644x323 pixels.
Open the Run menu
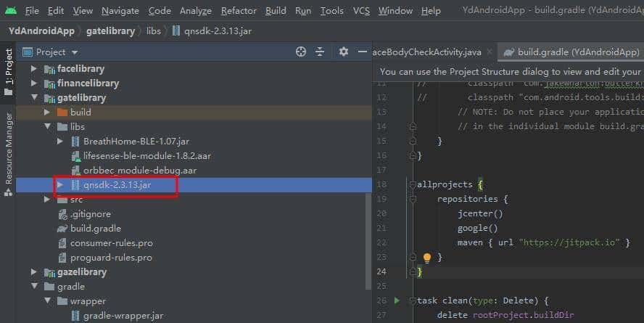303,11
